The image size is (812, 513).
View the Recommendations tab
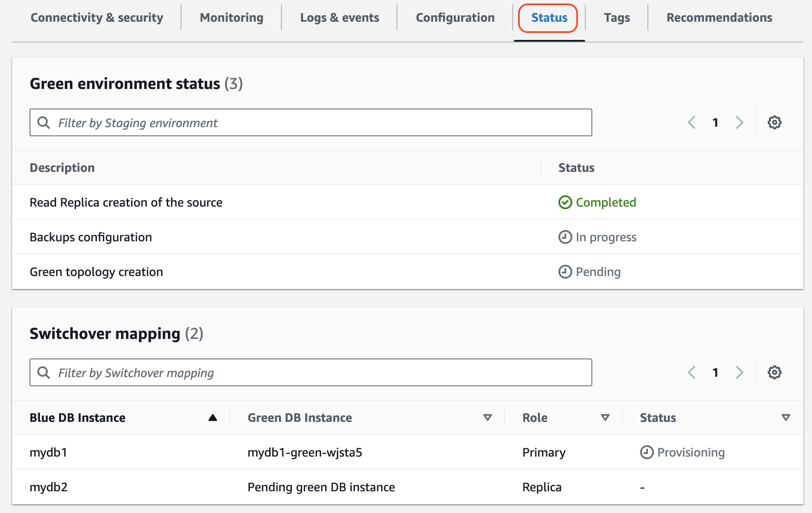pos(719,18)
